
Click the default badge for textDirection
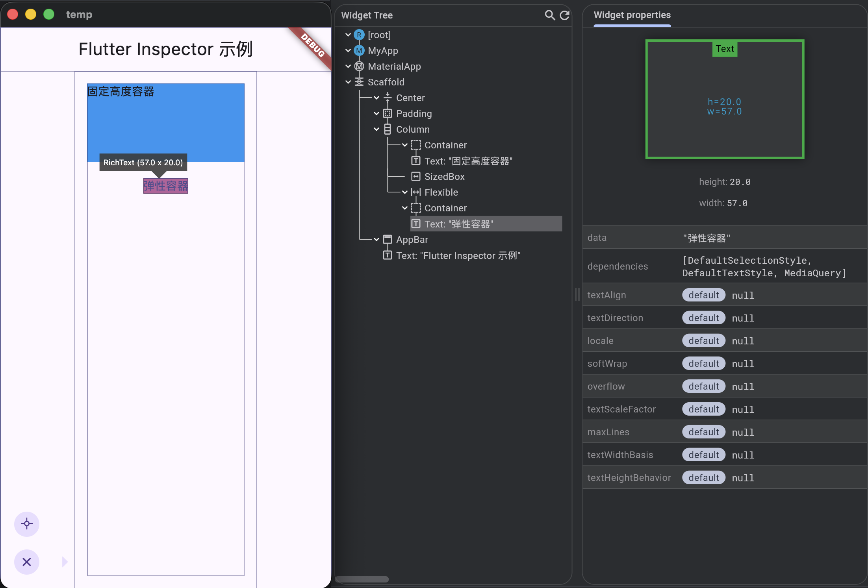tap(704, 318)
